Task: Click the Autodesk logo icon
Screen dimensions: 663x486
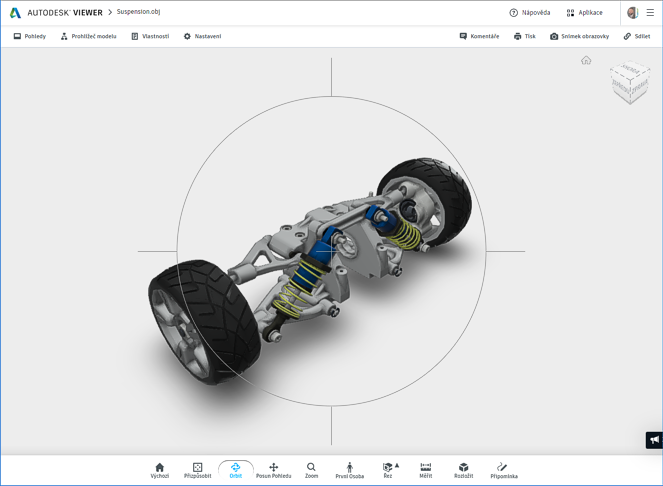Action: click(15, 13)
